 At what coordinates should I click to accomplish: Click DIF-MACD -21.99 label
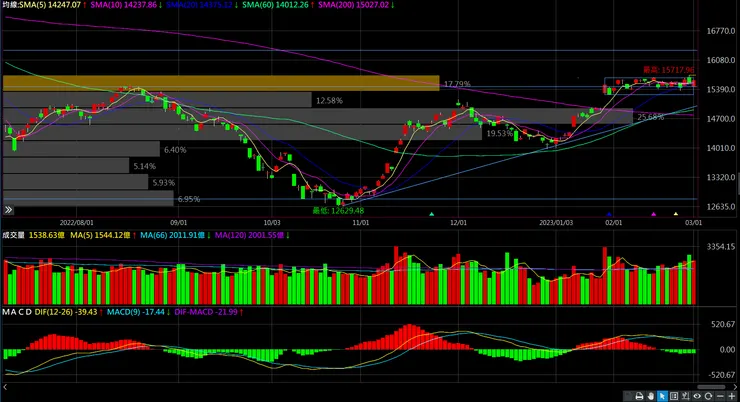pos(206,312)
